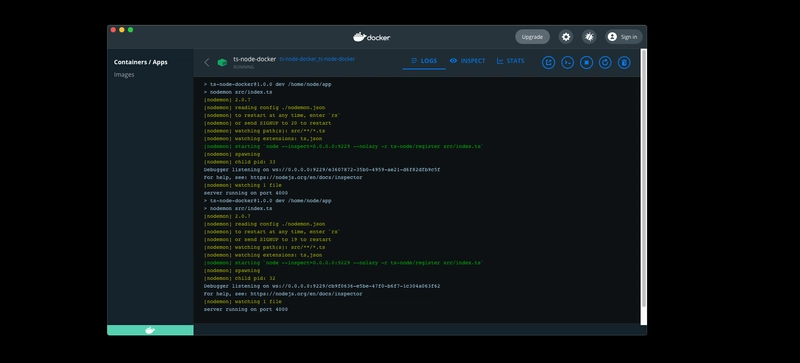Viewport: 800px width, 363px height.
Task: Click the logs vertical scrollbar
Action: [643, 179]
